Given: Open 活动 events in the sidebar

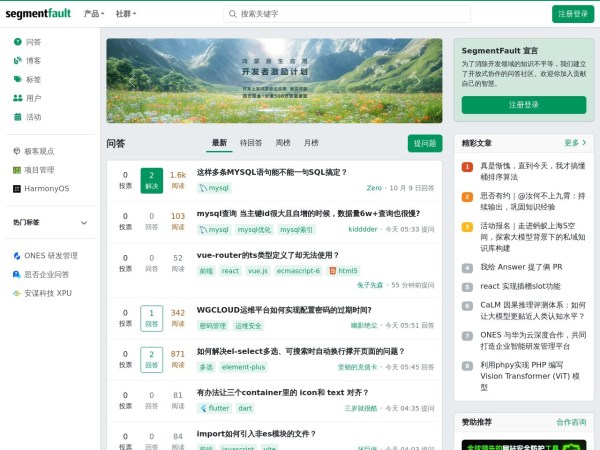Looking at the screenshot, I should [x=33, y=118].
